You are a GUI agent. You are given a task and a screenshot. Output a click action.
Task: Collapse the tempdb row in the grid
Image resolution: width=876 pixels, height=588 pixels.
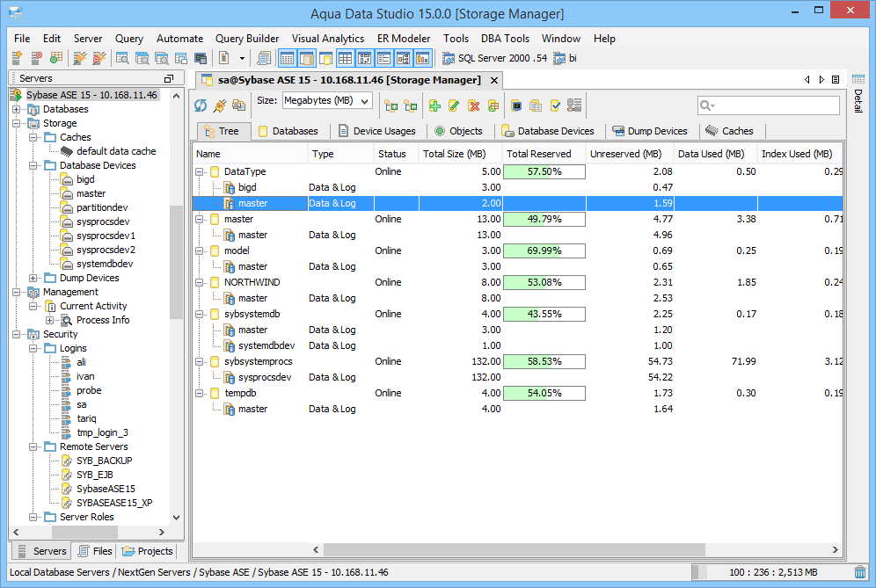click(x=201, y=393)
